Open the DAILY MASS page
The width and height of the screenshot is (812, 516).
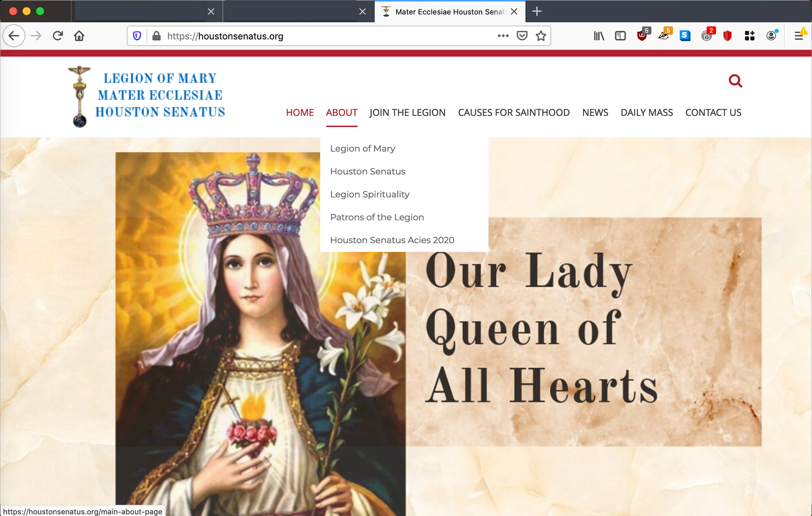pyautogui.click(x=647, y=113)
